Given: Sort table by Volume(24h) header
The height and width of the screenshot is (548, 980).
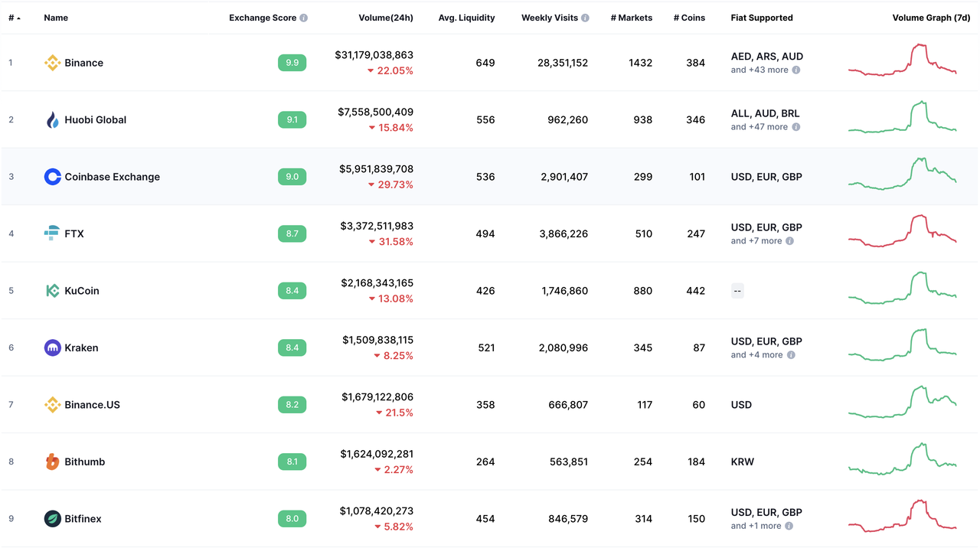Looking at the screenshot, I should (x=386, y=18).
